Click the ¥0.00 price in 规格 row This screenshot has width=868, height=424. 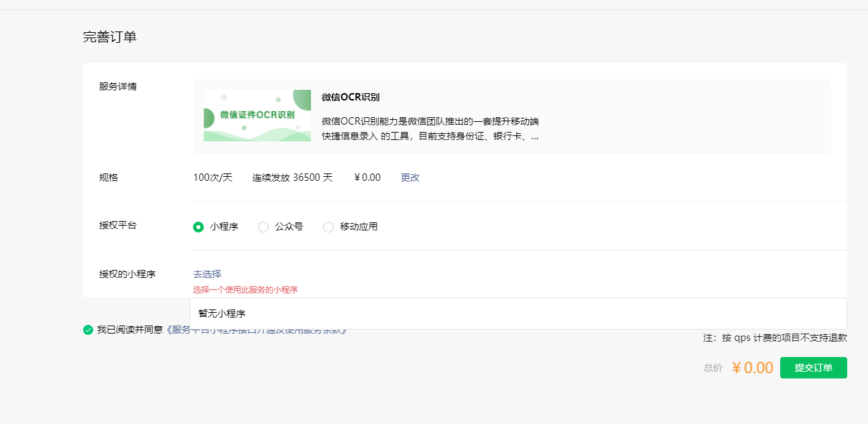(367, 178)
